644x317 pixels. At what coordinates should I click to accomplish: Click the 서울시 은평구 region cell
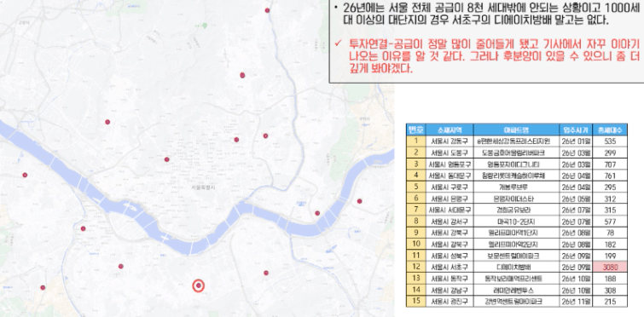click(x=450, y=199)
